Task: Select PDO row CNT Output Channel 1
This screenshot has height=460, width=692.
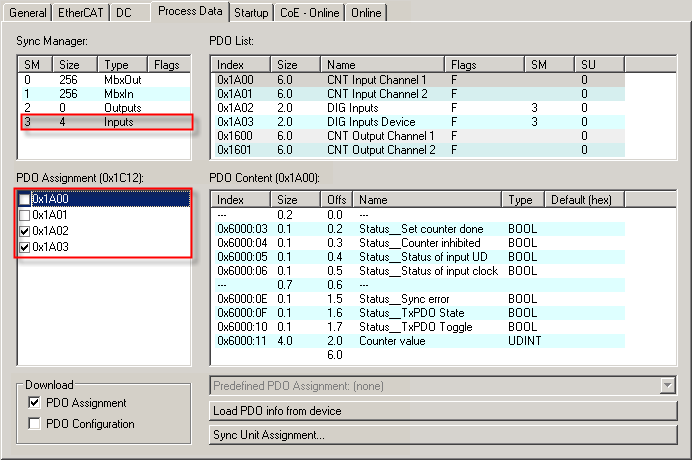Action: click(418, 136)
